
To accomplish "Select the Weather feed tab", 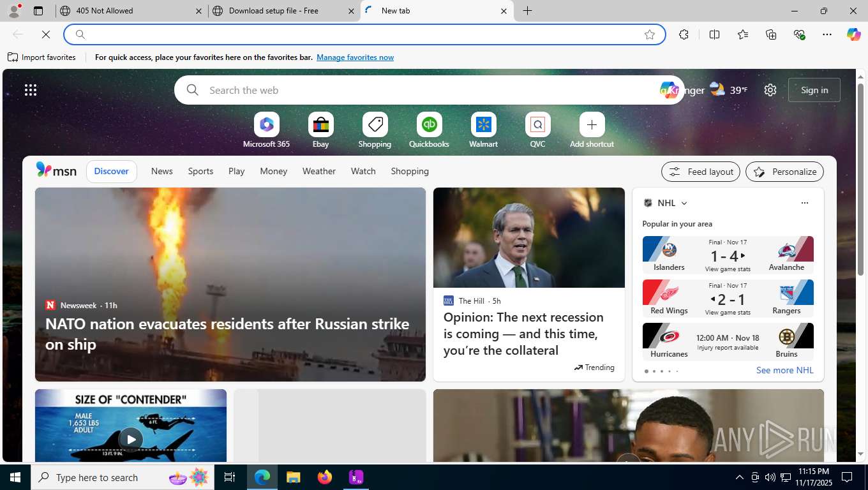I will 319,171.
